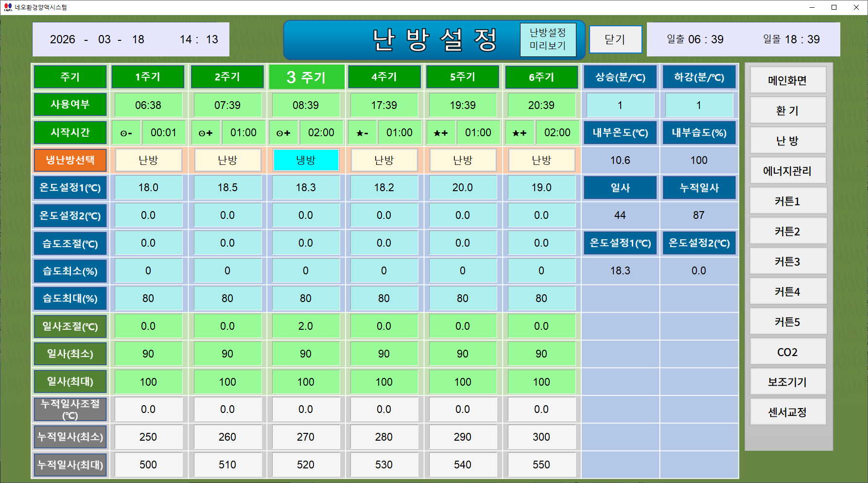The width and height of the screenshot is (868, 483).
Task: Edit cycle 3 일사조절 value 2.0
Action: click(x=306, y=326)
